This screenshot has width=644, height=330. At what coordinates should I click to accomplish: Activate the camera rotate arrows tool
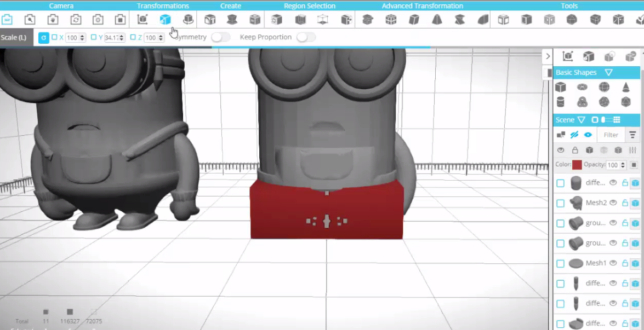[x=75, y=19]
